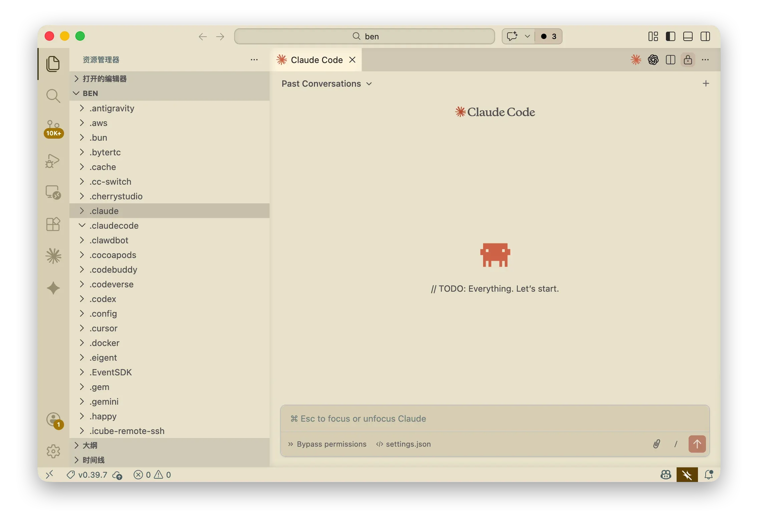Screen dimensions: 758x532
Task: Expand the 大纲 section
Action: click(169, 445)
